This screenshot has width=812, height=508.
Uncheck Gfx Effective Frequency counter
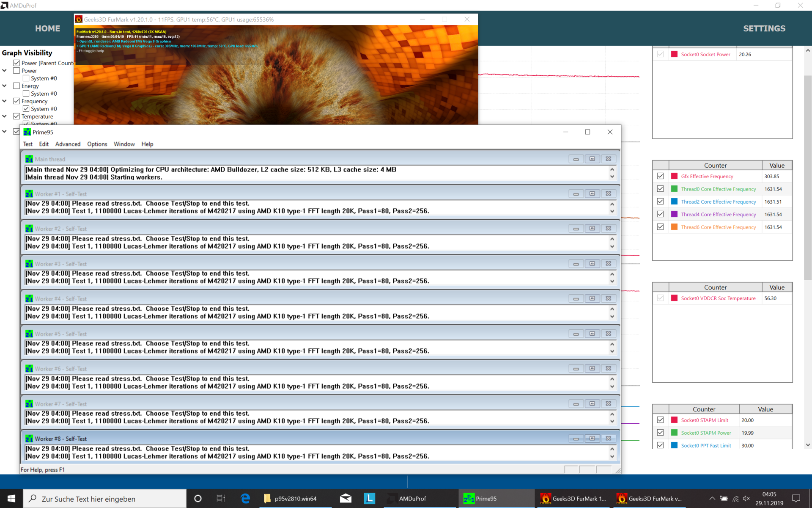(x=660, y=176)
